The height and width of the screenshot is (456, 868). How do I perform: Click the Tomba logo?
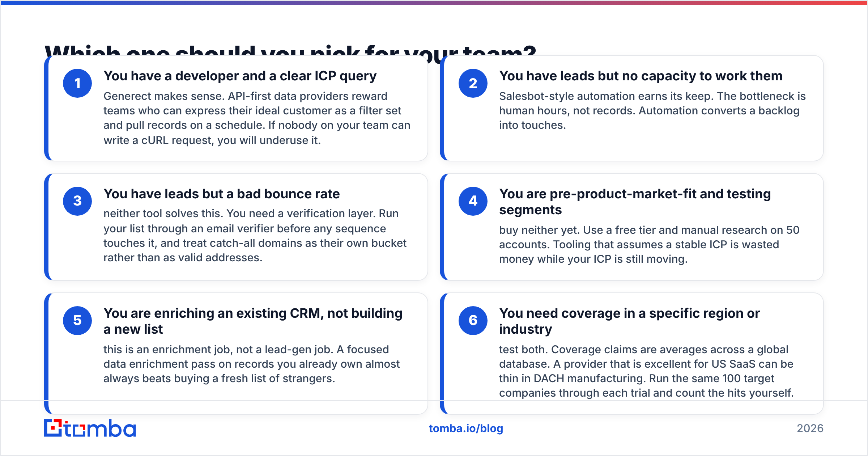coord(90,428)
